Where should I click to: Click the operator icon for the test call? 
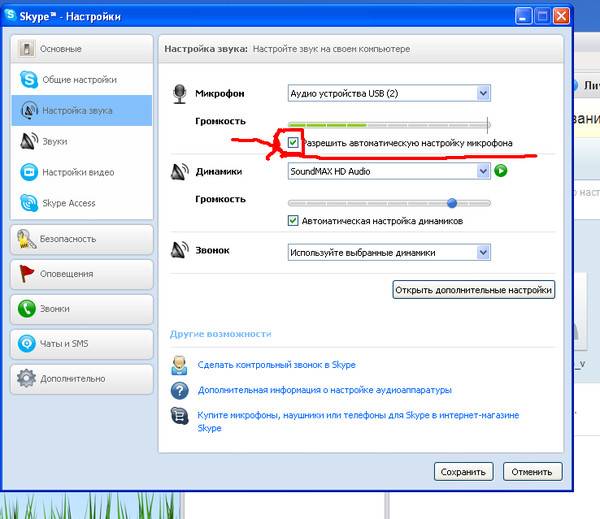(x=179, y=365)
